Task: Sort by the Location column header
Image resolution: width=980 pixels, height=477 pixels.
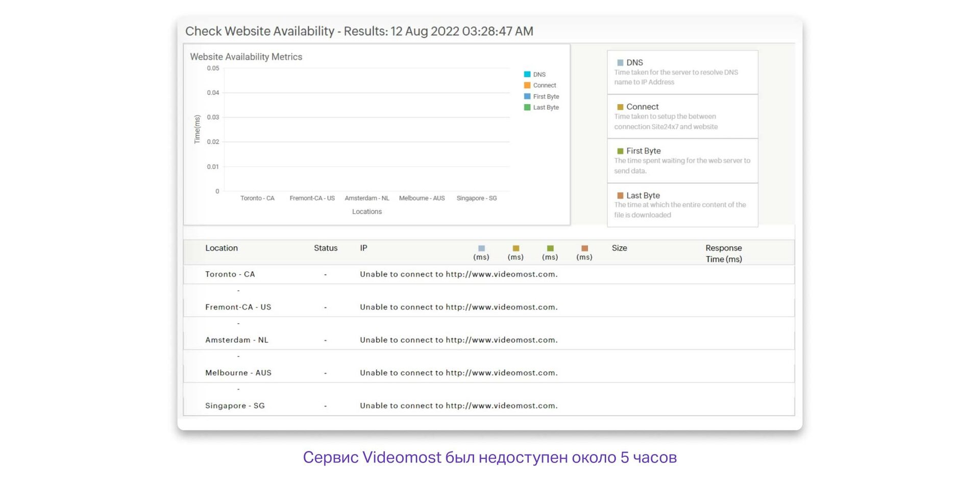Action: 222,248
